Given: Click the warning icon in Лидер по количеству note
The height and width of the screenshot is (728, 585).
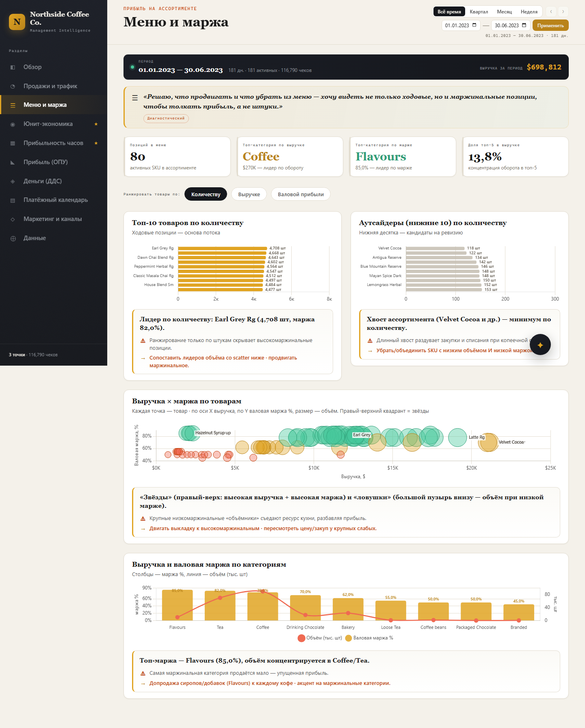Looking at the screenshot, I should coord(143,341).
